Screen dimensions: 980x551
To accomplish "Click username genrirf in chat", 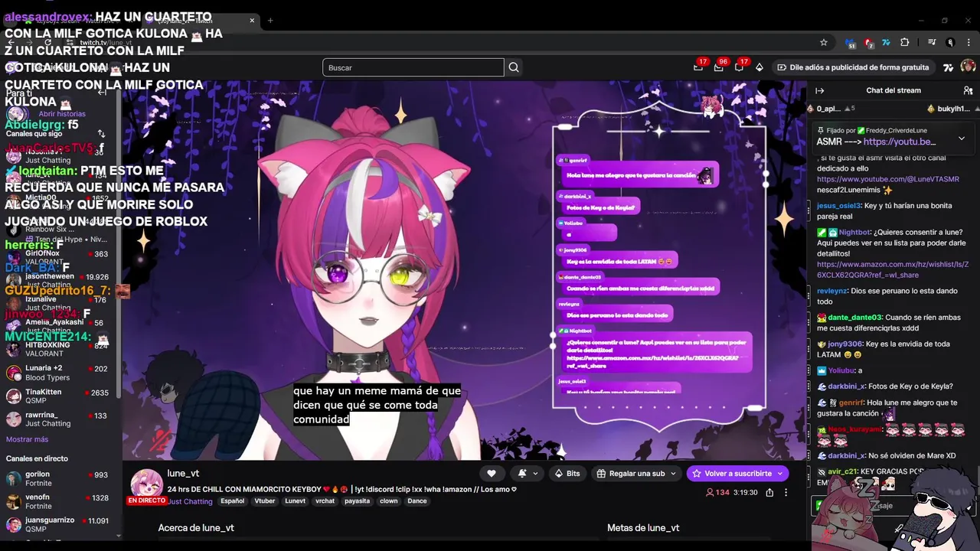I will coord(851,403).
